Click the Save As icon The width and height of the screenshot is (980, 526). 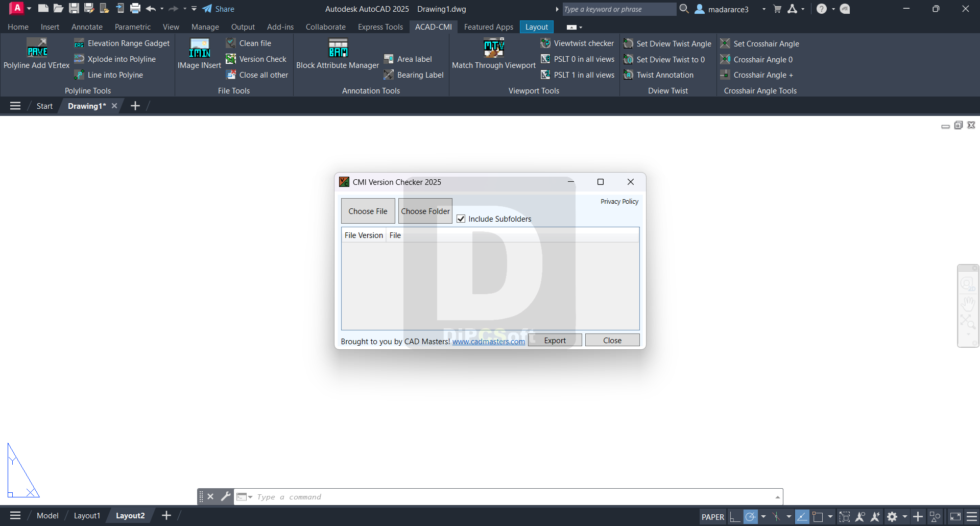[89, 8]
